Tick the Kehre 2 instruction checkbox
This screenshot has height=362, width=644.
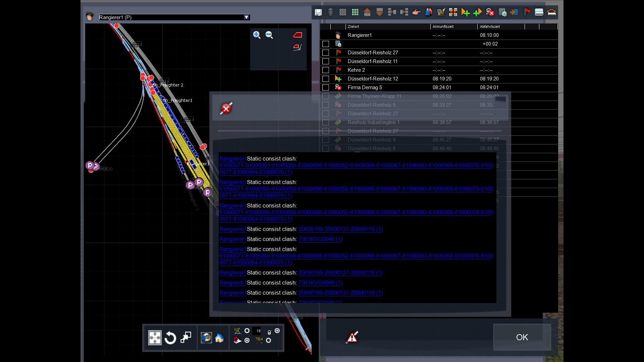(325, 70)
